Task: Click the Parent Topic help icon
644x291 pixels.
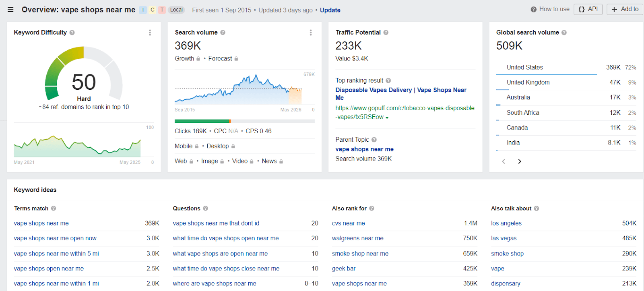Action: pyautogui.click(x=374, y=140)
